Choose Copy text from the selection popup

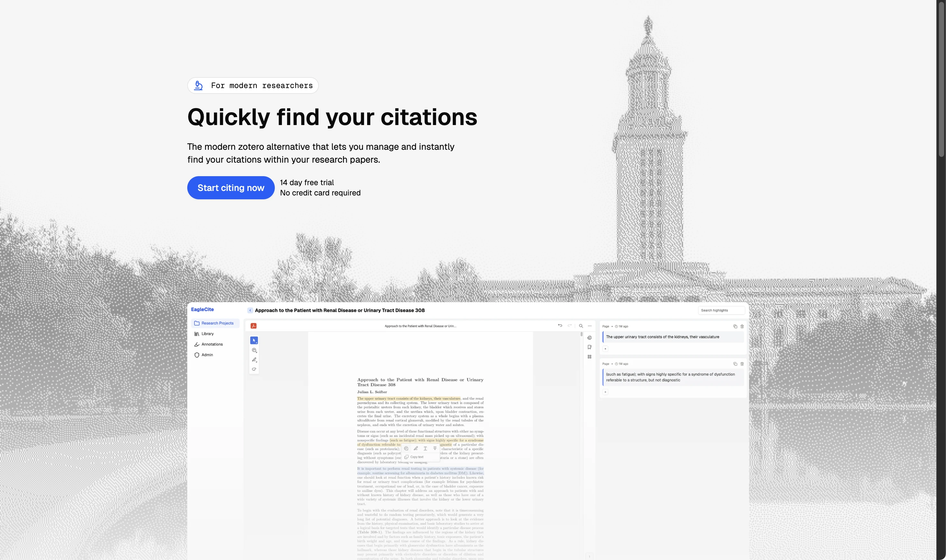[x=415, y=457]
